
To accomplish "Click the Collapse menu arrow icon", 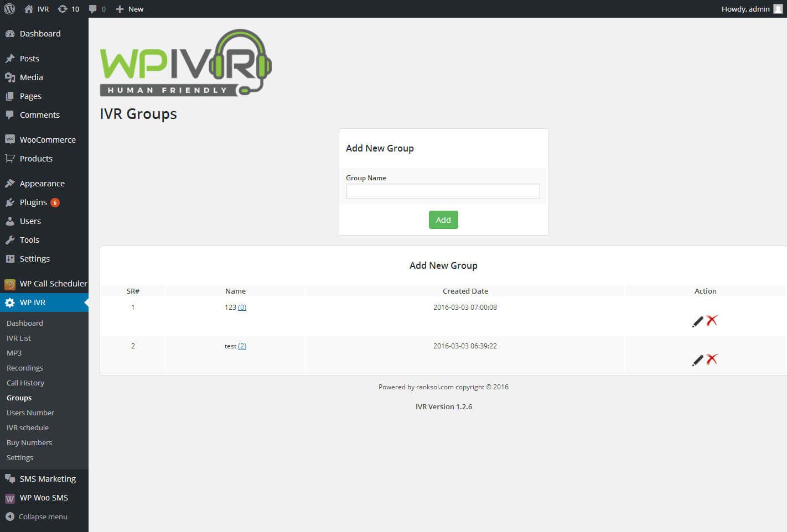I will 10,517.
